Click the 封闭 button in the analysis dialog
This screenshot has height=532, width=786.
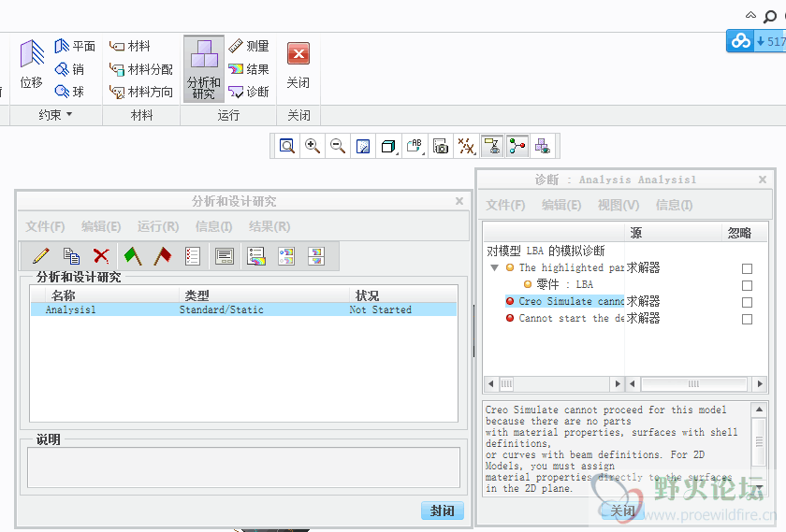tap(442, 510)
